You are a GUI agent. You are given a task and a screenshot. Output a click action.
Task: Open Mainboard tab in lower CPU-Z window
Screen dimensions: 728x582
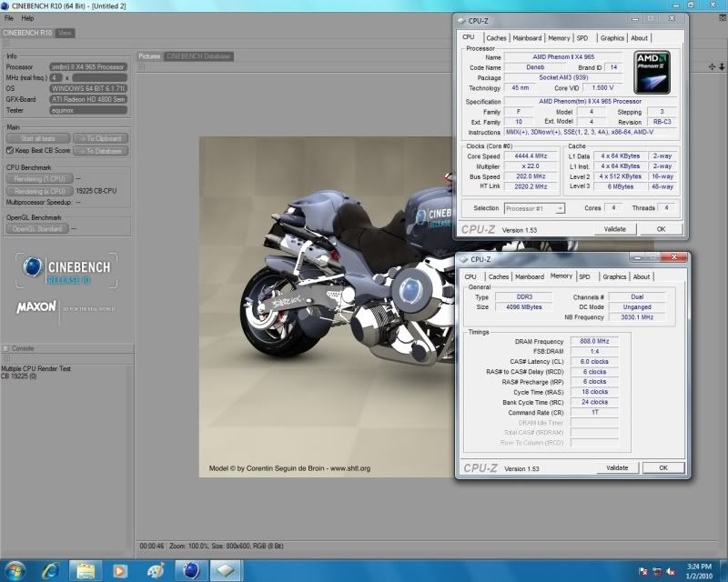pos(530,276)
